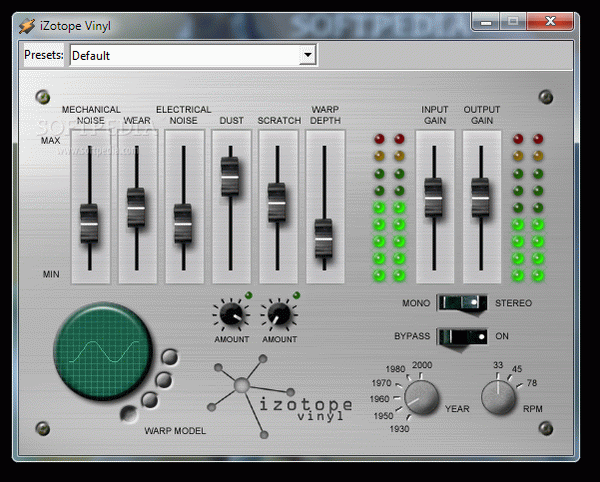Click the WARP MODEL label

[175, 431]
